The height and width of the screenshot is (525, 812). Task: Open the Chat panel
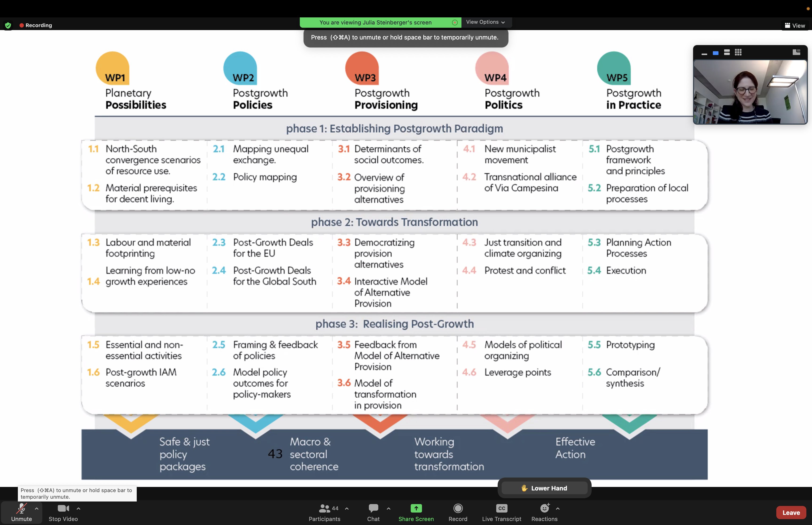[373, 512]
